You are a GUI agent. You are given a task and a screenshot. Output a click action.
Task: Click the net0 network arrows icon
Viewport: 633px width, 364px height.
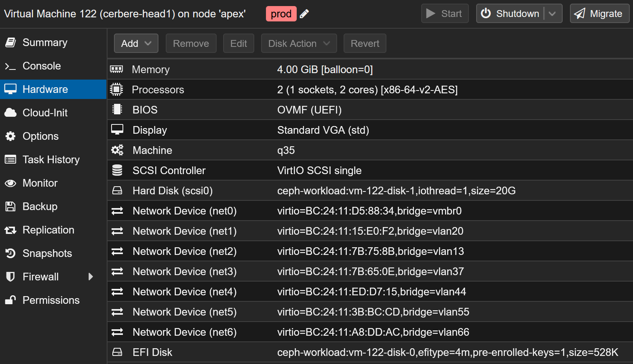[117, 211]
